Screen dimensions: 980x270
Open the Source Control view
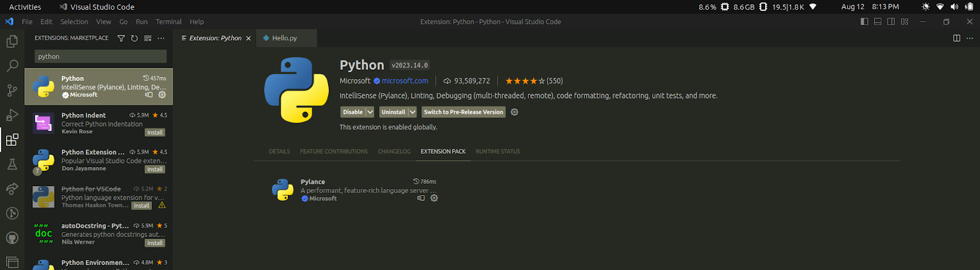click(12, 91)
